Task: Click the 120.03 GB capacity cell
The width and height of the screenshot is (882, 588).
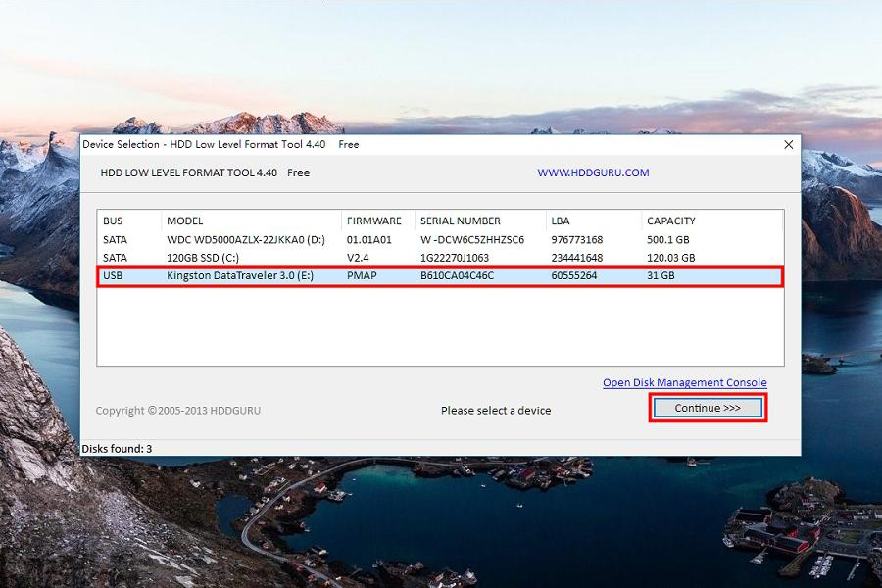Action: tap(670, 258)
